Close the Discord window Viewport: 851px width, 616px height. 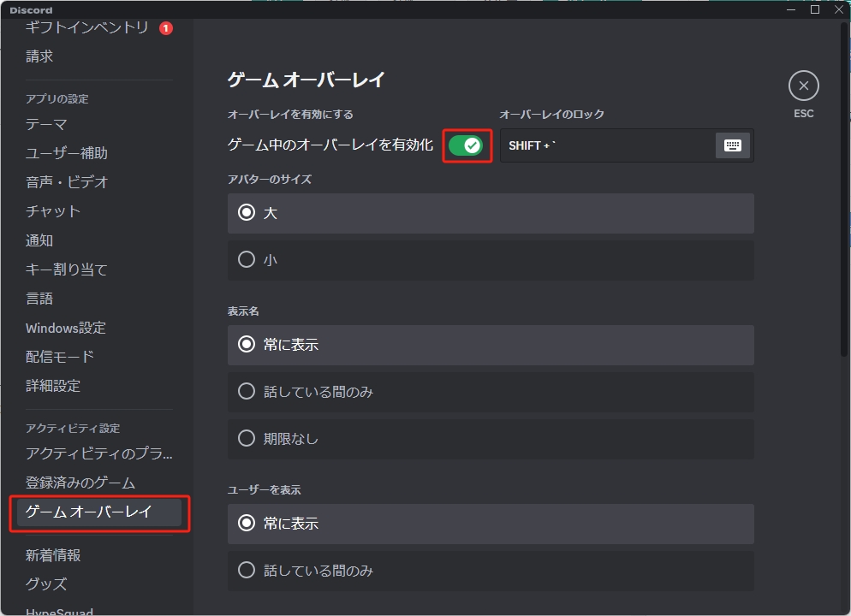838,9
